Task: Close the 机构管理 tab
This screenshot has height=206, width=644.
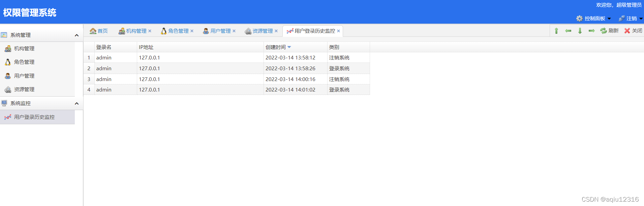Action: click(150, 31)
